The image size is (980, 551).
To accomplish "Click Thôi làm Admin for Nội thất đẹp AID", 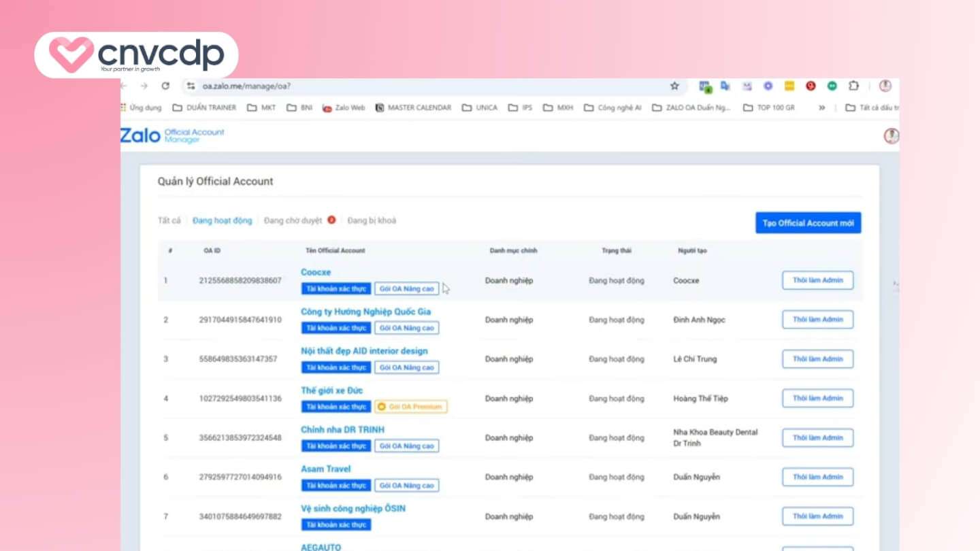I will click(x=817, y=359).
